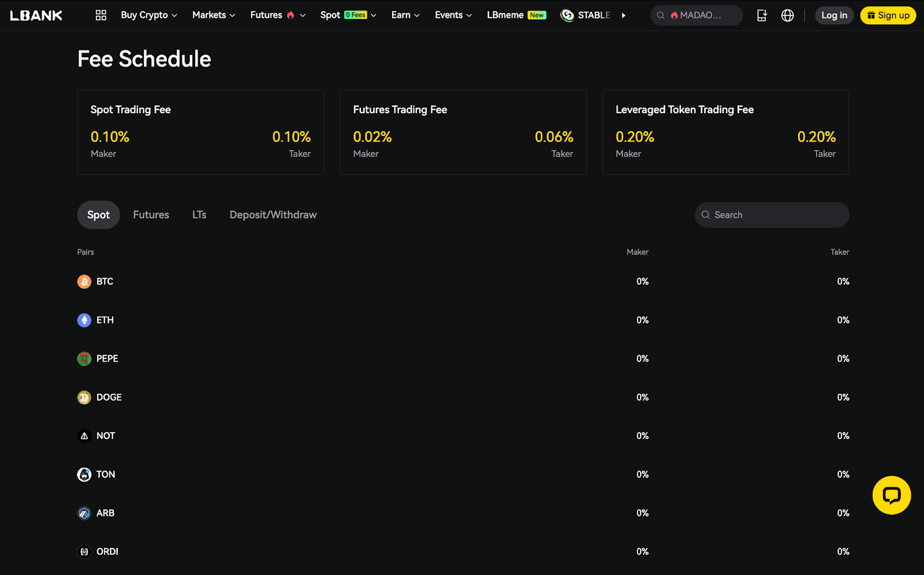Click the TON pair name
Image resolution: width=924 pixels, height=575 pixels.
106,475
